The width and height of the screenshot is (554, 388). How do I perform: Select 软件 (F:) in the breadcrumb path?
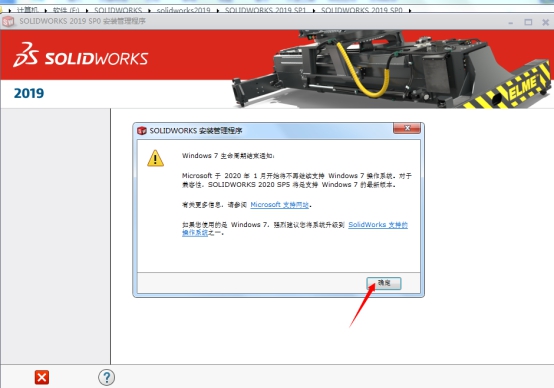(66, 10)
